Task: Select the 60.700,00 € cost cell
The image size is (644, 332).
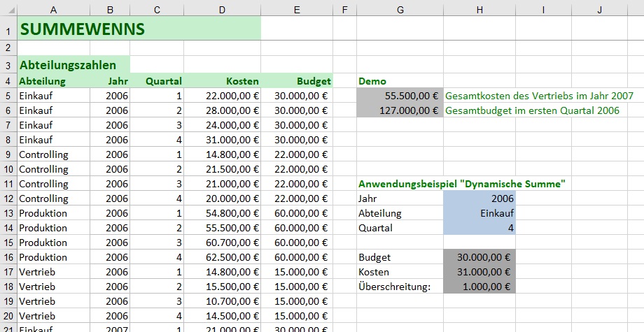Action: click(222, 243)
